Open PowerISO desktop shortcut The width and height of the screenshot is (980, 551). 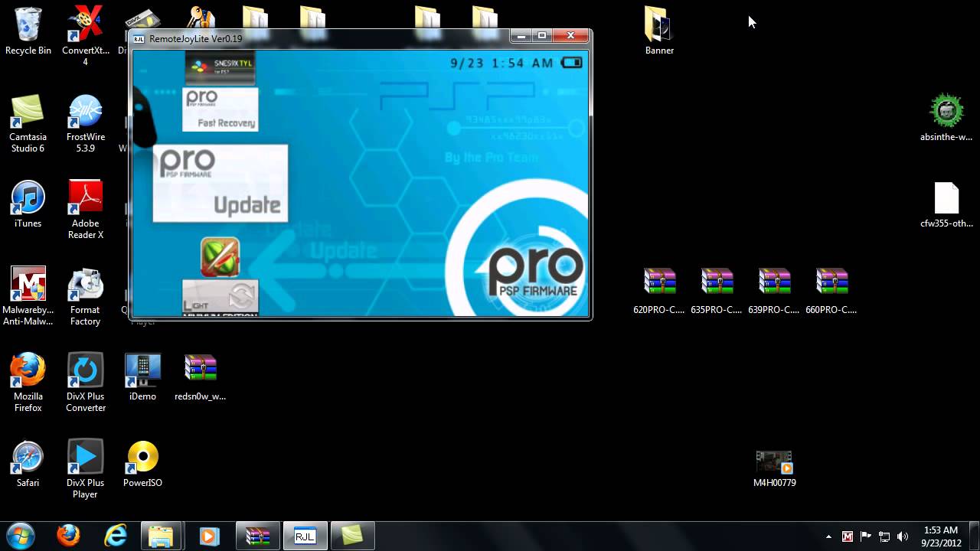tap(142, 464)
